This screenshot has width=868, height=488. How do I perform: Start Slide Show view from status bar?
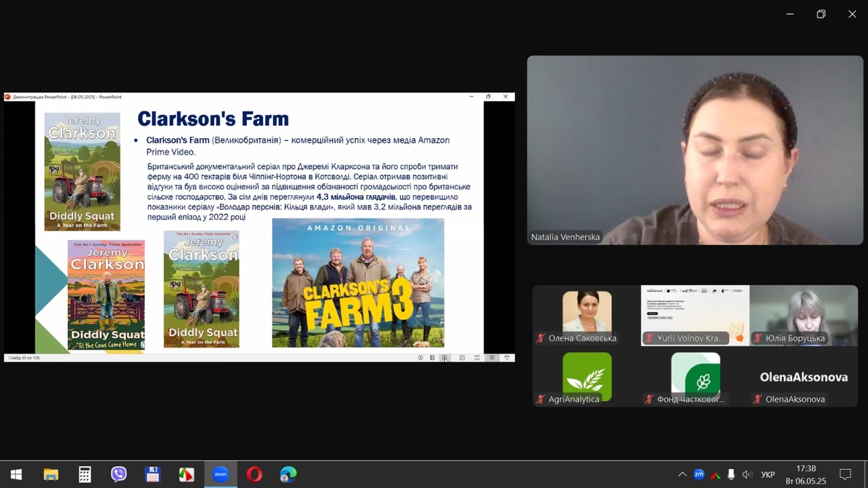click(506, 358)
